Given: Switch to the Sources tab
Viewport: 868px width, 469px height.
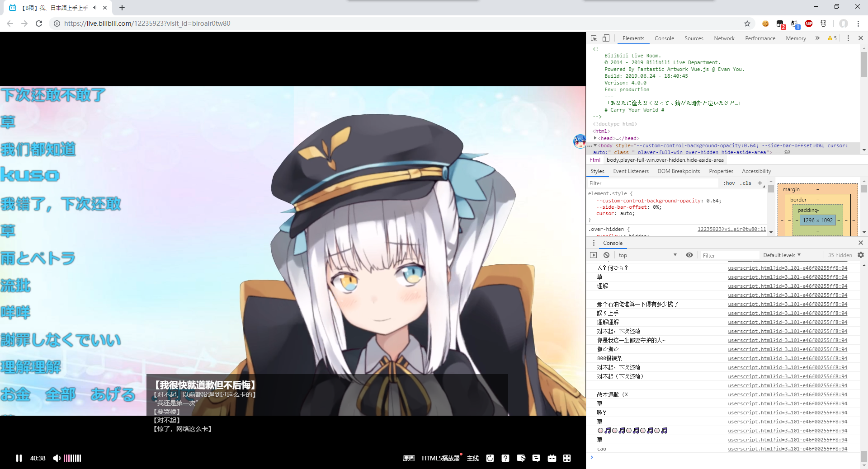Looking at the screenshot, I should click(x=693, y=38).
